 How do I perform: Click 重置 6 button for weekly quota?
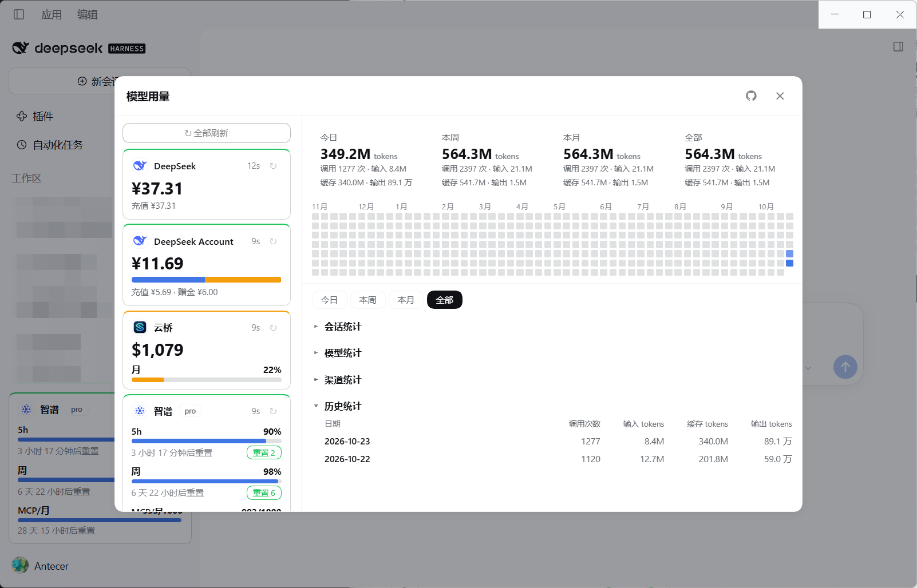click(264, 492)
